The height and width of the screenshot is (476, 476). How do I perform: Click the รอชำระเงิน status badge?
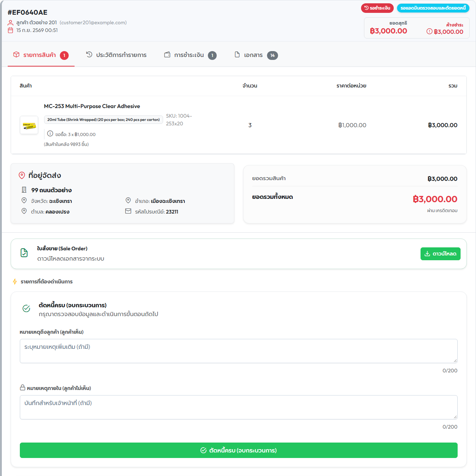click(x=377, y=8)
